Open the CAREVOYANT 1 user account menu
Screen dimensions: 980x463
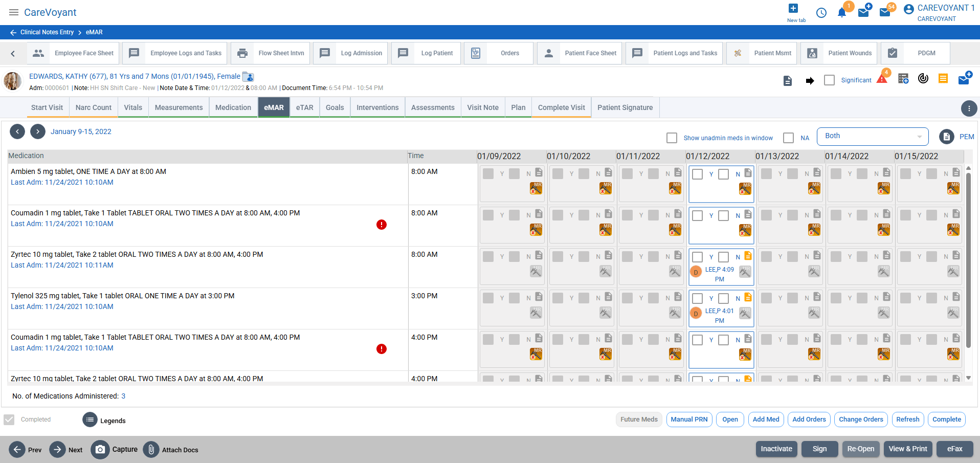coord(939,13)
